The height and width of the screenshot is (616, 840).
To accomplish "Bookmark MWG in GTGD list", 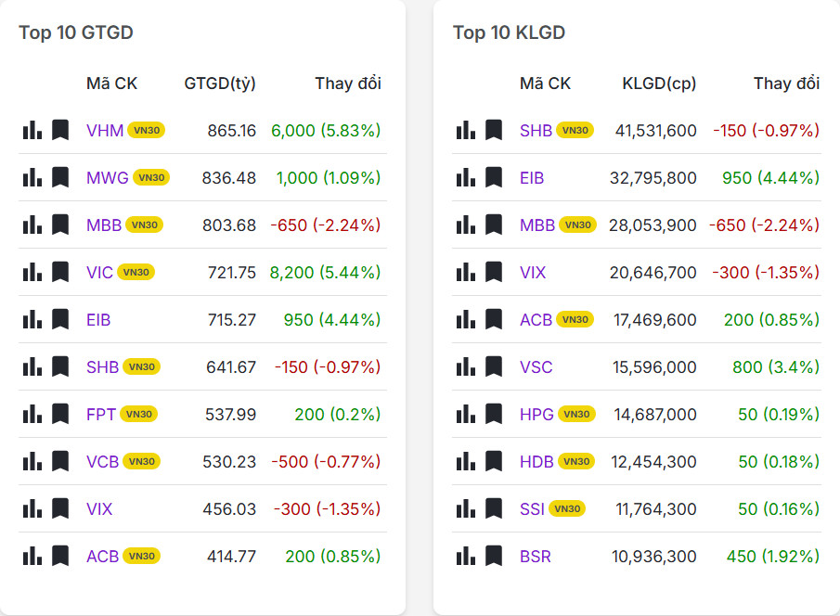I will coord(60,177).
